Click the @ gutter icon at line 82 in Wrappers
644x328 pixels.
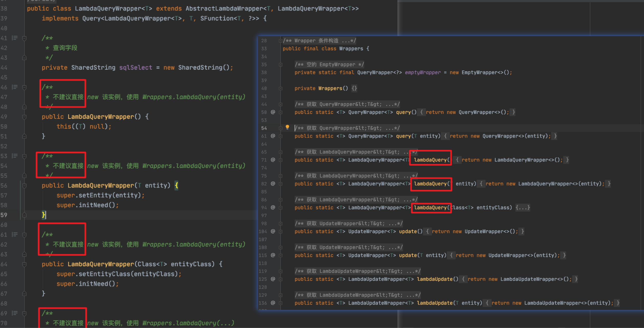tap(273, 183)
